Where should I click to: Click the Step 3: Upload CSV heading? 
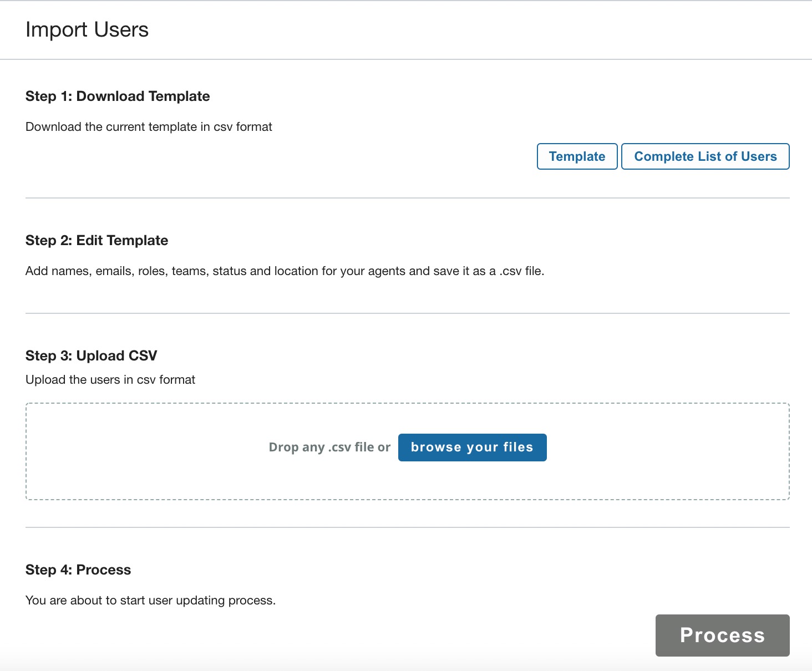91,355
